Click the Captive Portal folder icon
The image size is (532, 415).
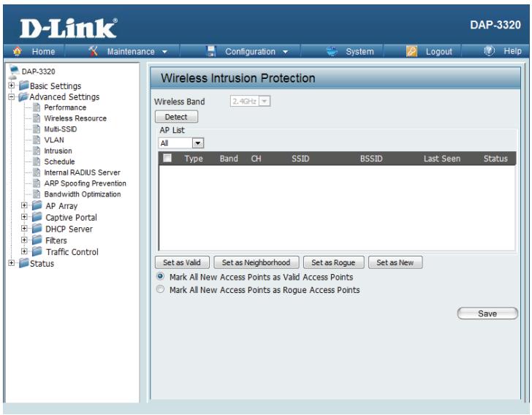pos(37,217)
